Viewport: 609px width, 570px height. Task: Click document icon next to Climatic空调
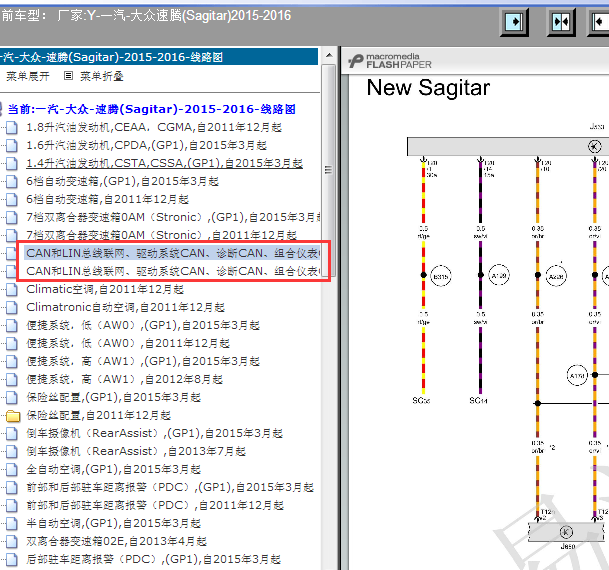pos(12,289)
